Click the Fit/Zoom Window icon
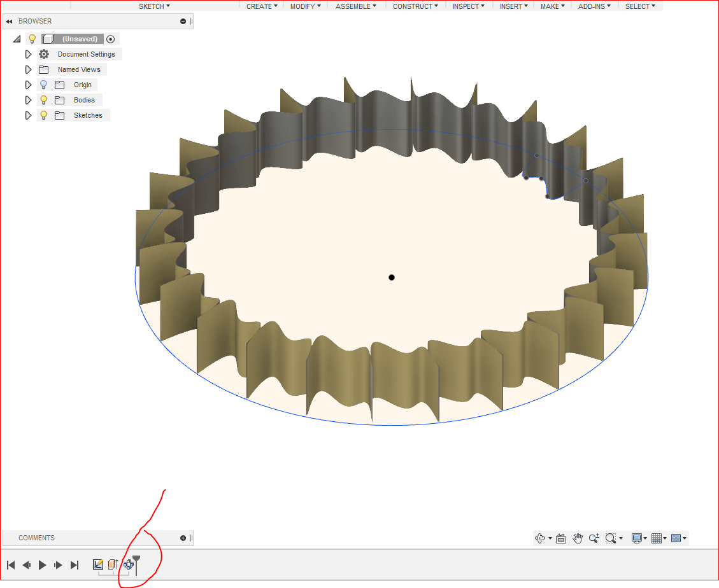Screen dimensions: 719x588 pyautogui.click(x=611, y=538)
